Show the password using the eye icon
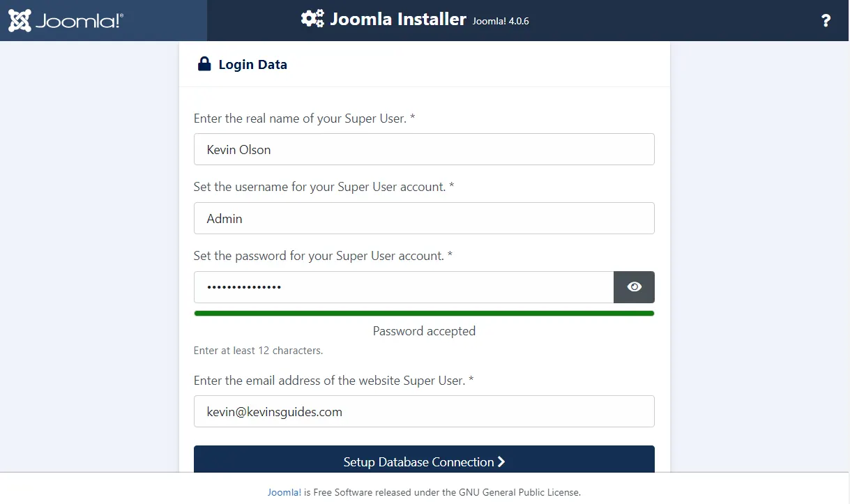Image resolution: width=850 pixels, height=504 pixels. click(634, 287)
